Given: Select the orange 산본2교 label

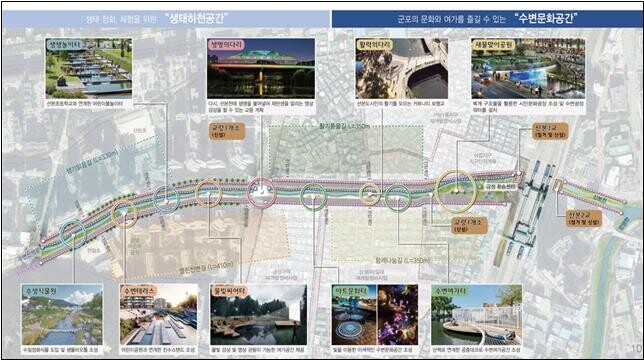Looking at the screenshot, I should point(584,218).
